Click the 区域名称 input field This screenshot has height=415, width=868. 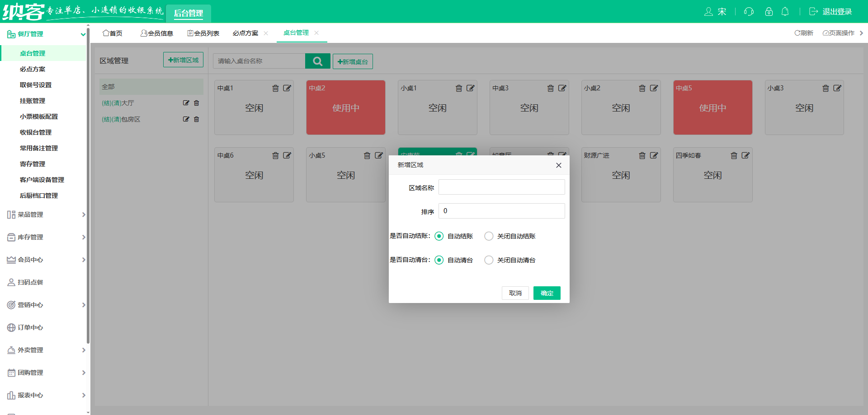tap(501, 187)
